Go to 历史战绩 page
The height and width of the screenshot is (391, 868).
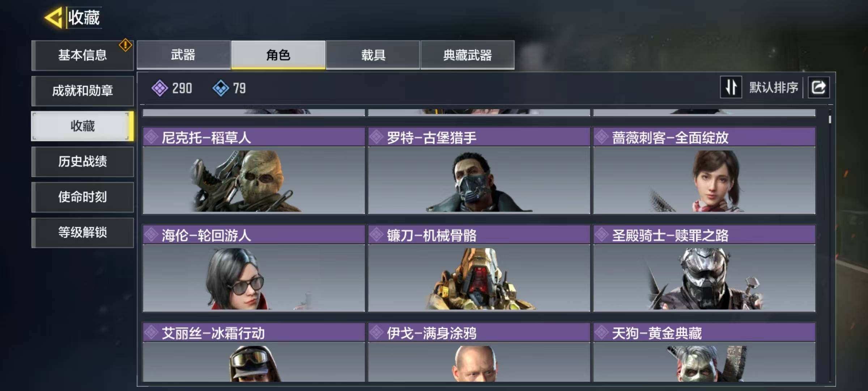pos(82,161)
